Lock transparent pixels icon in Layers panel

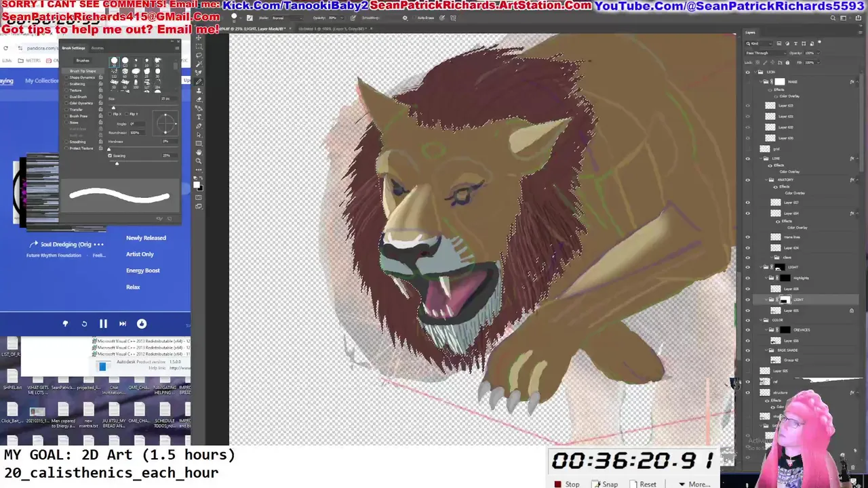coord(757,62)
